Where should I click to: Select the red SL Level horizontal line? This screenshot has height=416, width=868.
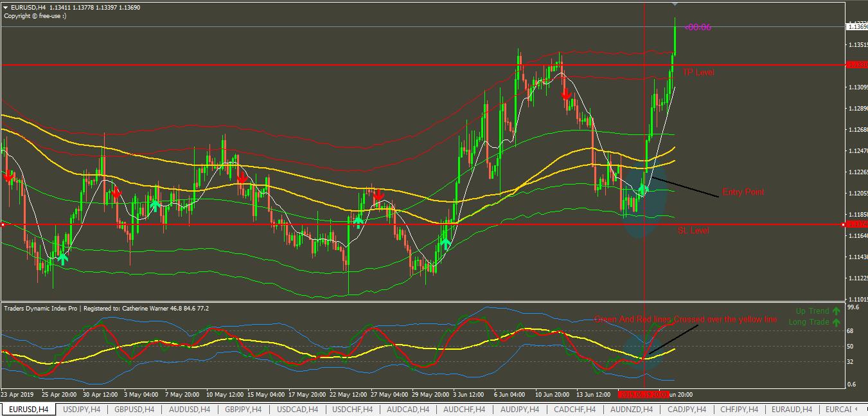click(422, 224)
